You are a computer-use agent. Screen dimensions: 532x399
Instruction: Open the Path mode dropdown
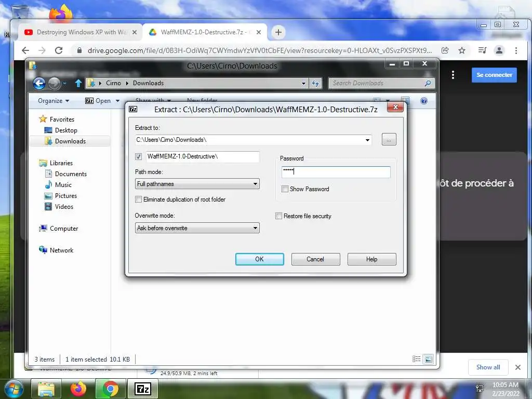click(197, 184)
